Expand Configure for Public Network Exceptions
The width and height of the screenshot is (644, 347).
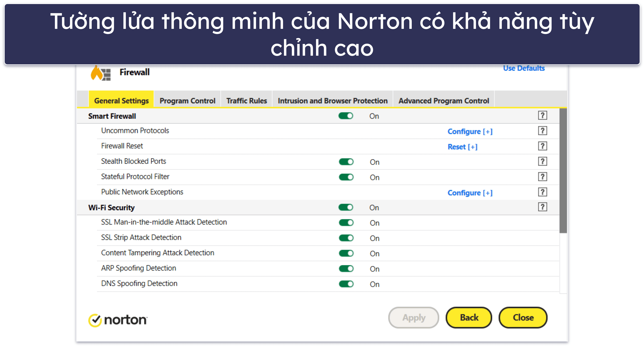(x=470, y=193)
